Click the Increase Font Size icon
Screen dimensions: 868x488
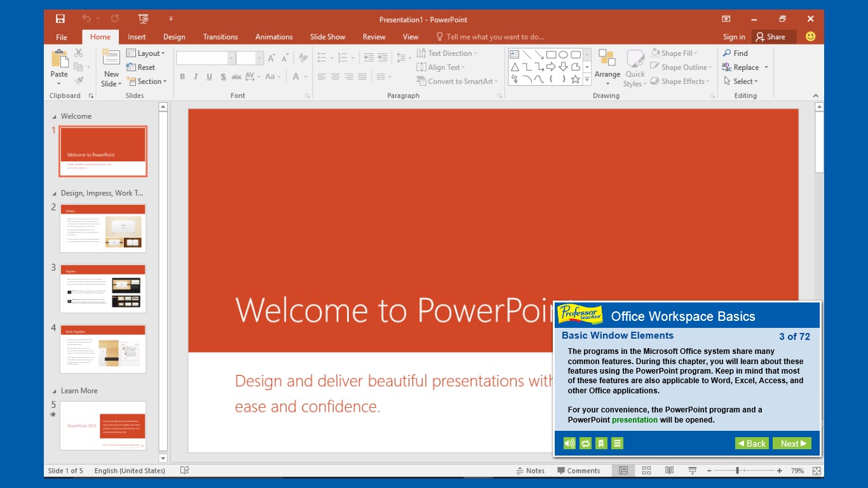[x=271, y=58]
